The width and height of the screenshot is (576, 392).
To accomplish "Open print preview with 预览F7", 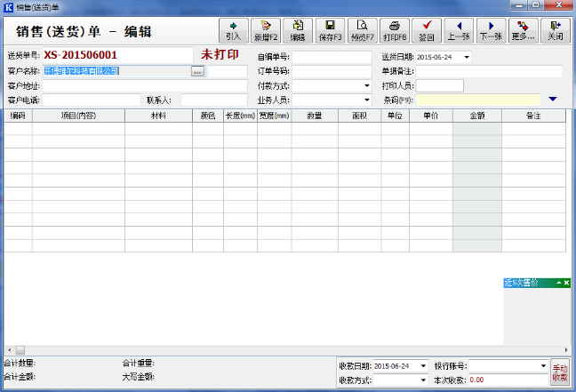I will click(x=362, y=31).
